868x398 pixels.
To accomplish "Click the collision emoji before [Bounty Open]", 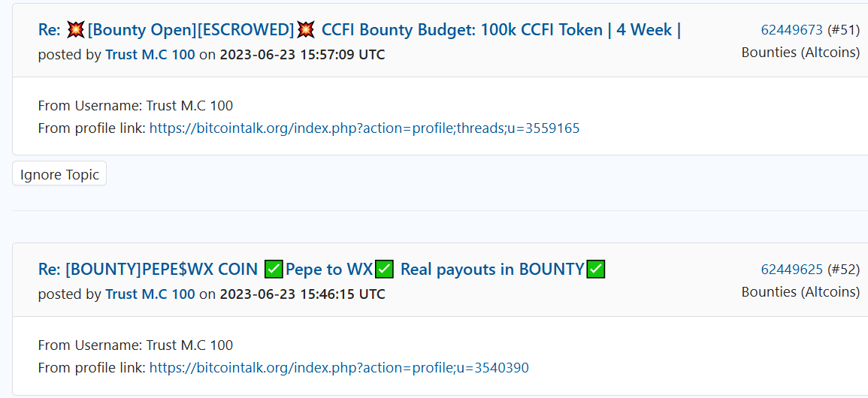I will coord(75,29).
